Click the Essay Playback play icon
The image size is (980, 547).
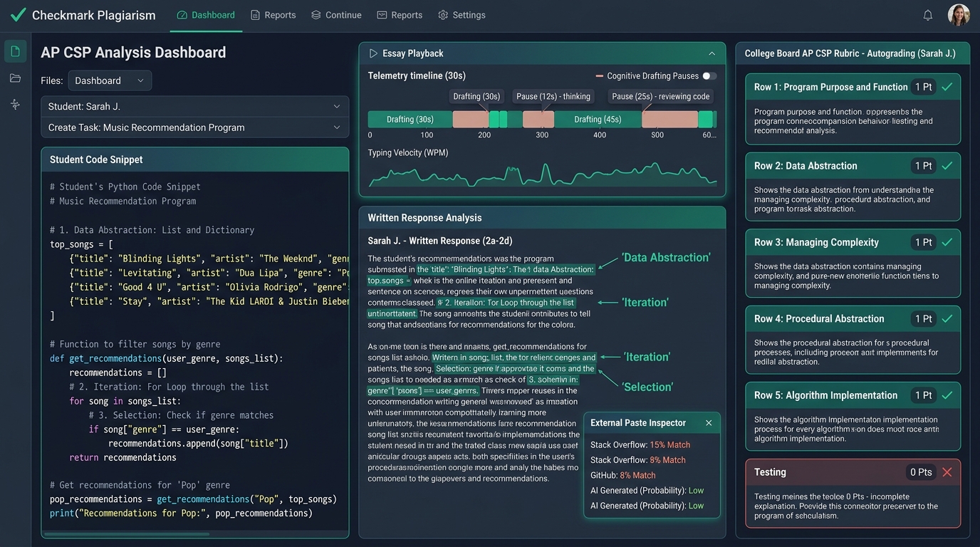pos(373,53)
